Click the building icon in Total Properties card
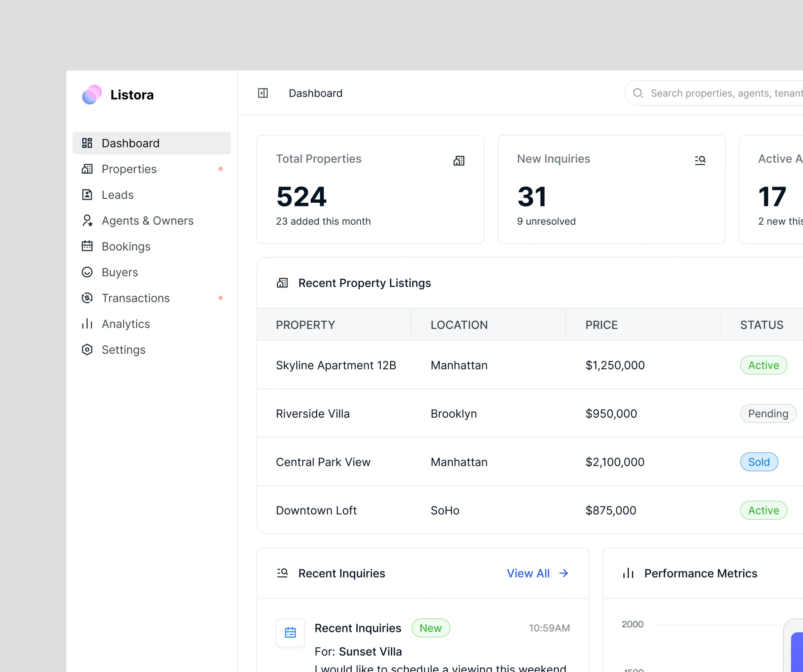803x672 pixels. [459, 161]
